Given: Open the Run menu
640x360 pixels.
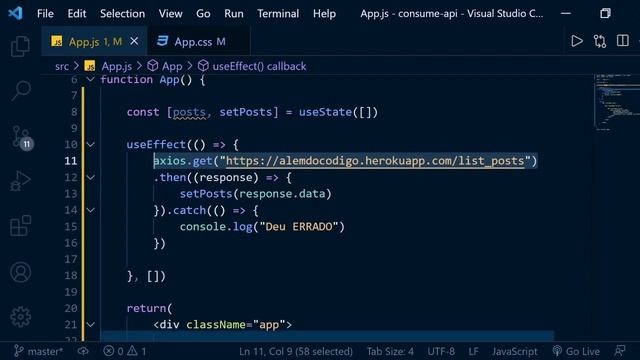Looking at the screenshot, I should point(234,13).
